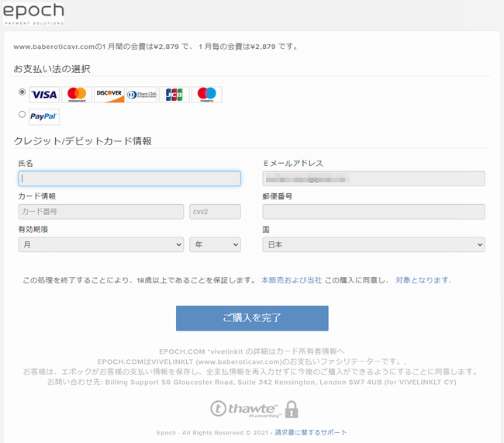This screenshot has height=443, width=504.
Task: Open the country dropdown showing 日本
Action: click(x=374, y=244)
